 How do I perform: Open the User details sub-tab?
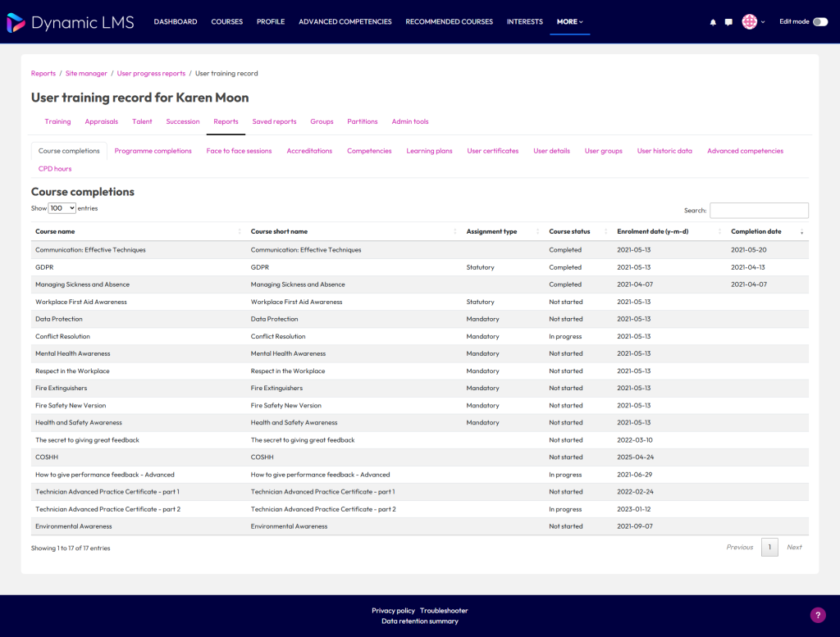(x=551, y=151)
